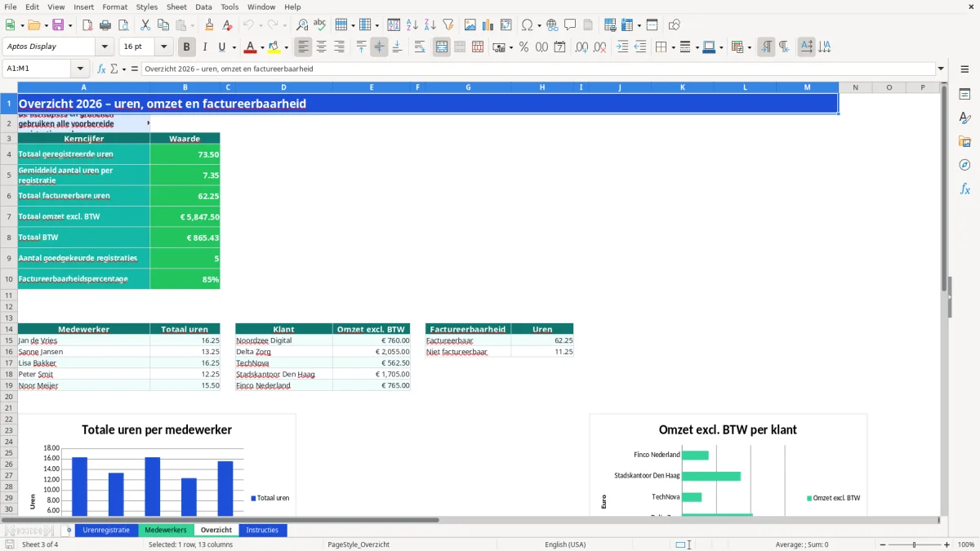The height and width of the screenshot is (551, 980).
Task: Export directly as PDF icon
Action: pos(87,25)
